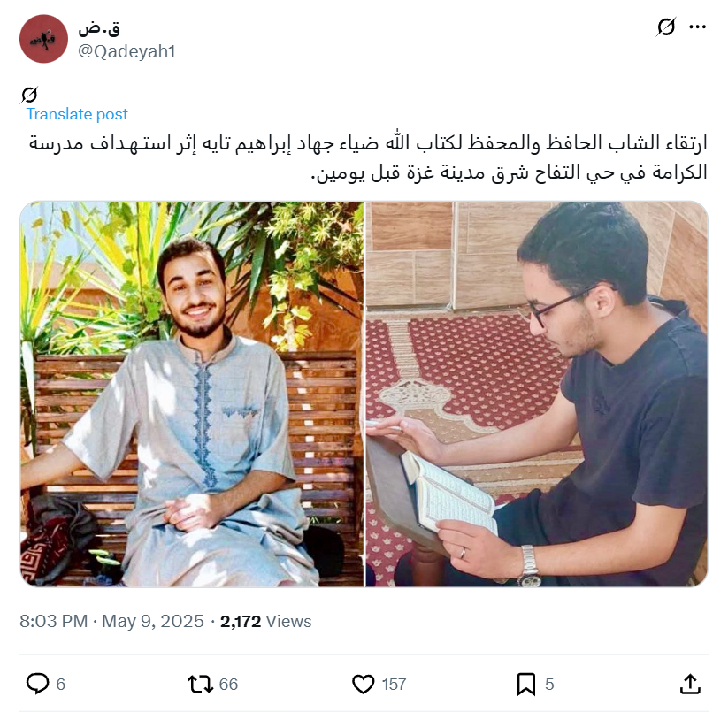Click the 6 replies count
Image resolution: width=728 pixels, height=712 pixels.
click(x=61, y=685)
